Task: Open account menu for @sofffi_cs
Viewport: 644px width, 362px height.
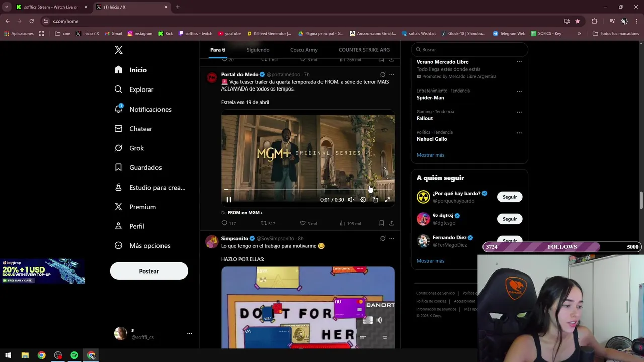Action: point(153,333)
